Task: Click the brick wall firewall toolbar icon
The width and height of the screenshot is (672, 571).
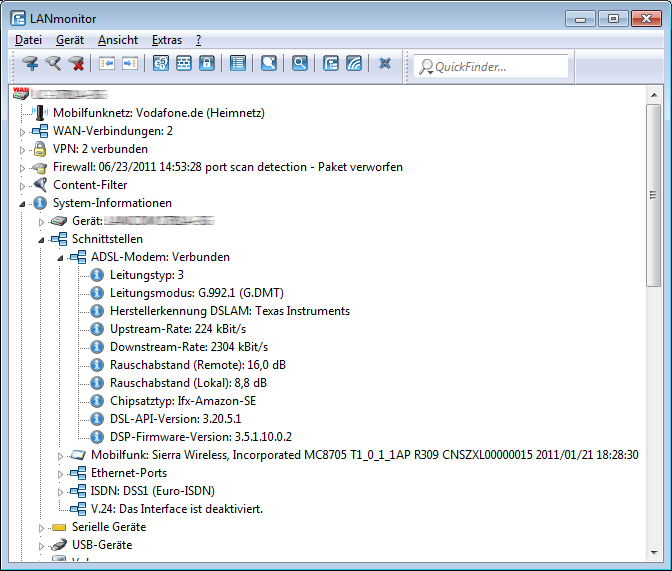Action: pos(184,64)
